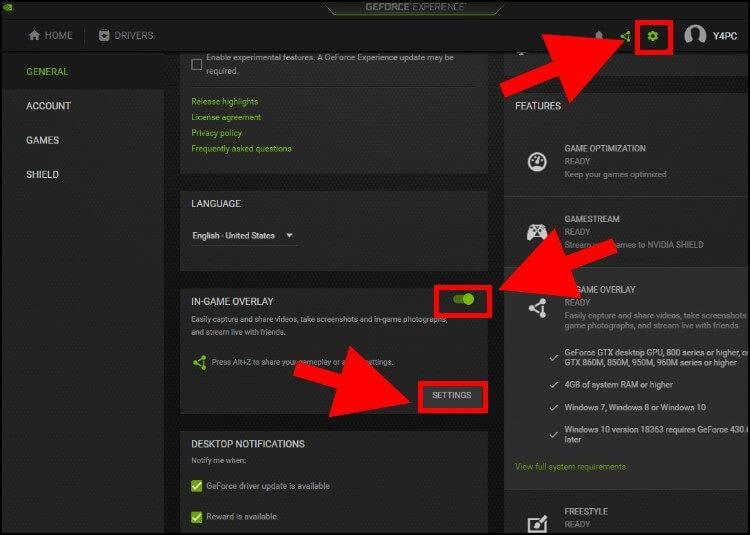This screenshot has width=750, height=535.
Task: Click the GAMESTREAM feature title
Action: 592,219
